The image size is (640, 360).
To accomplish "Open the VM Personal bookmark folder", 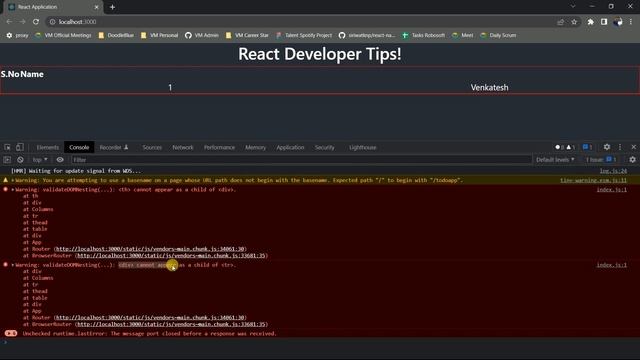I will [159, 35].
